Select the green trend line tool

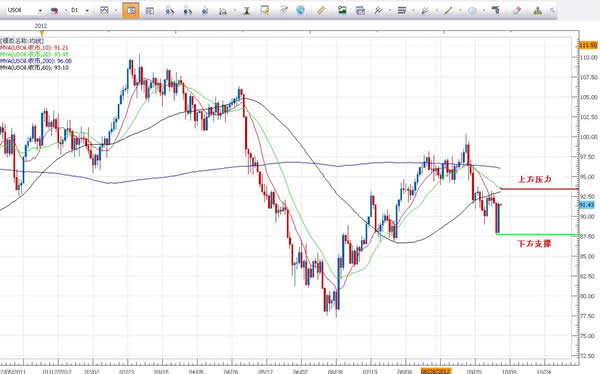[448, 11]
